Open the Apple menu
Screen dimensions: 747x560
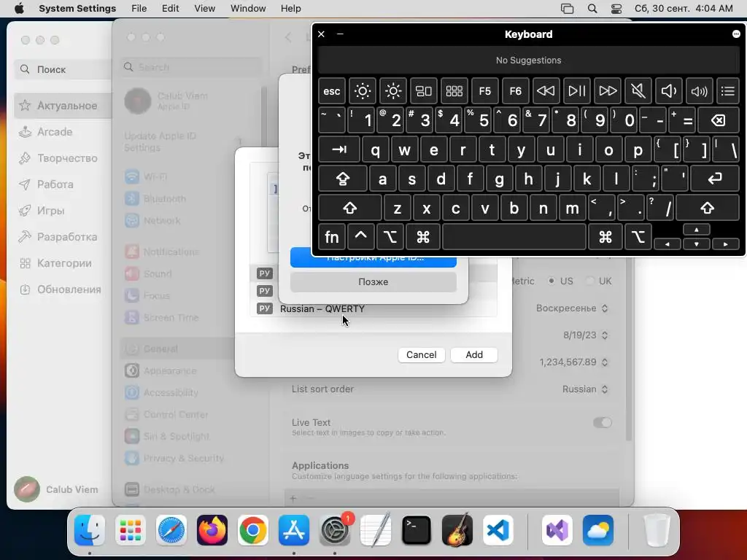point(19,9)
